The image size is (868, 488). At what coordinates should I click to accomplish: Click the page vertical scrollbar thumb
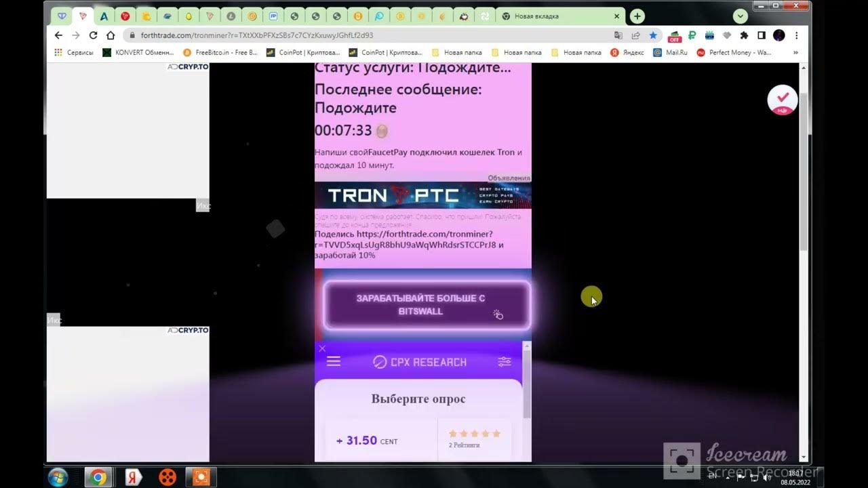(804, 171)
